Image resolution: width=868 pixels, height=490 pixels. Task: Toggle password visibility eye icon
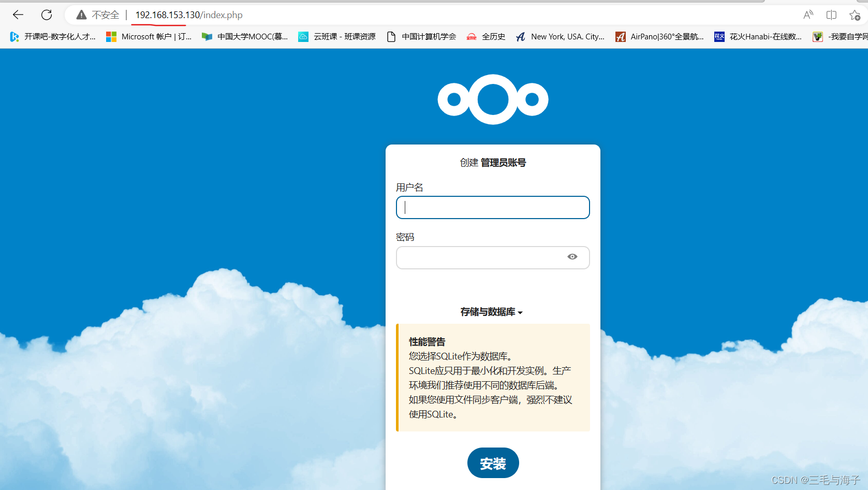click(x=572, y=257)
